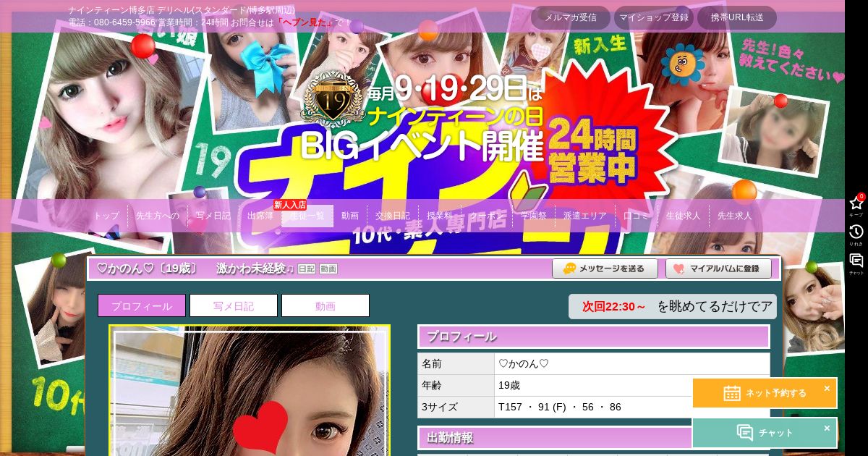The width and height of the screenshot is (868, 456).
Task: Open 交換日記 in navigation menu
Action: tap(393, 216)
